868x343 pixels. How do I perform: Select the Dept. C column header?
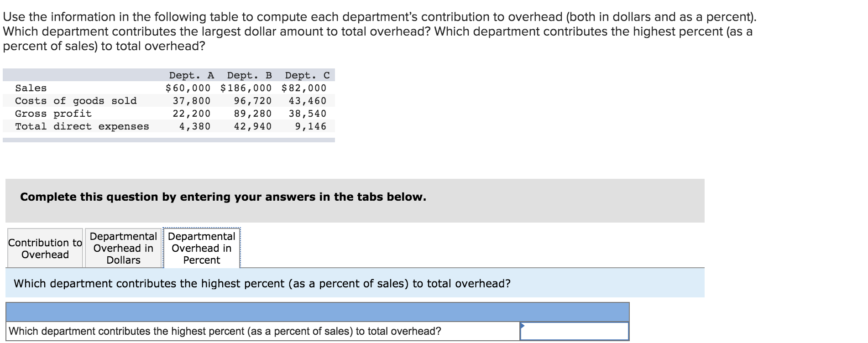pyautogui.click(x=307, y=75)
